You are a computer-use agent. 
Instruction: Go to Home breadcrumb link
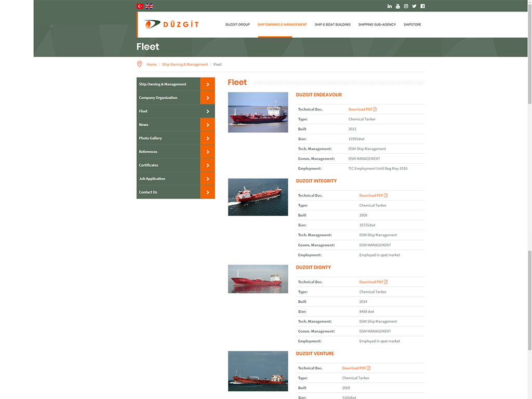click(x=152, y=64)
